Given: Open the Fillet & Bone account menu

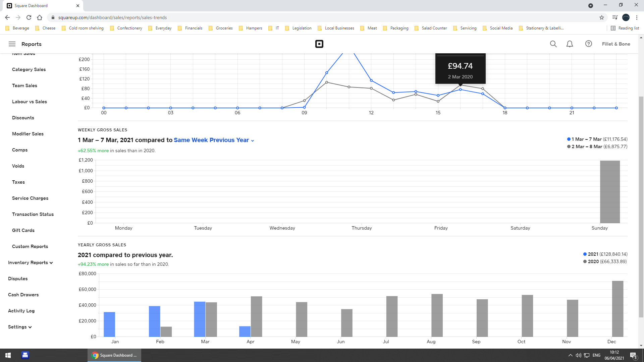Looking at the screenshot, I should click(x=616, y=44).
